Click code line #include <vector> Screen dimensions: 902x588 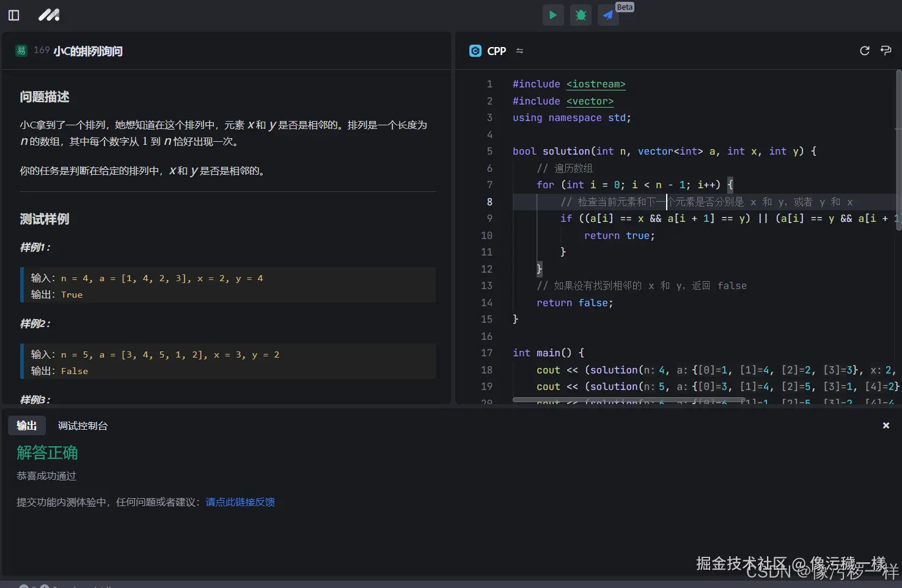[563, 101]
